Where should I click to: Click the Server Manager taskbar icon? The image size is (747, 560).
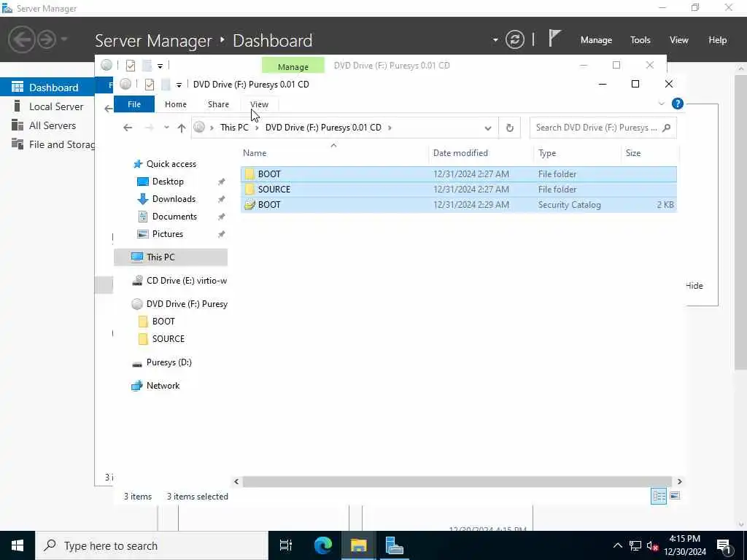[x=394, y=545]
